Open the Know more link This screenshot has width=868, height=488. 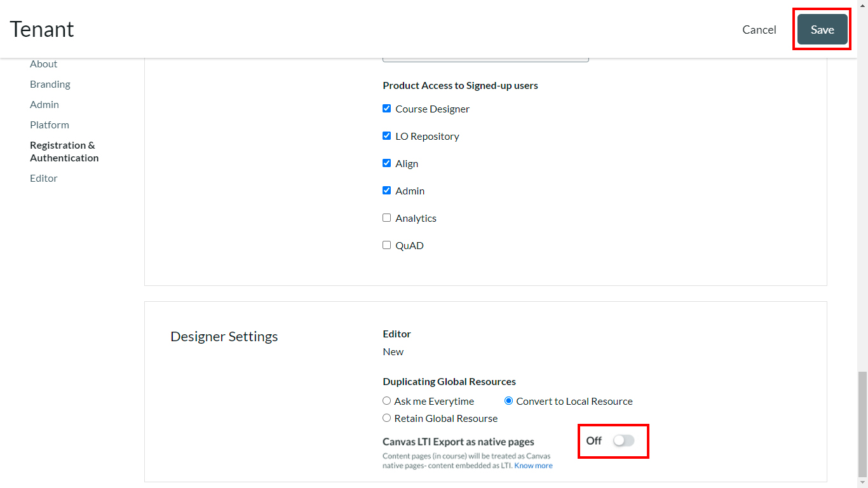pyautogui.click(x=533, y=466)
